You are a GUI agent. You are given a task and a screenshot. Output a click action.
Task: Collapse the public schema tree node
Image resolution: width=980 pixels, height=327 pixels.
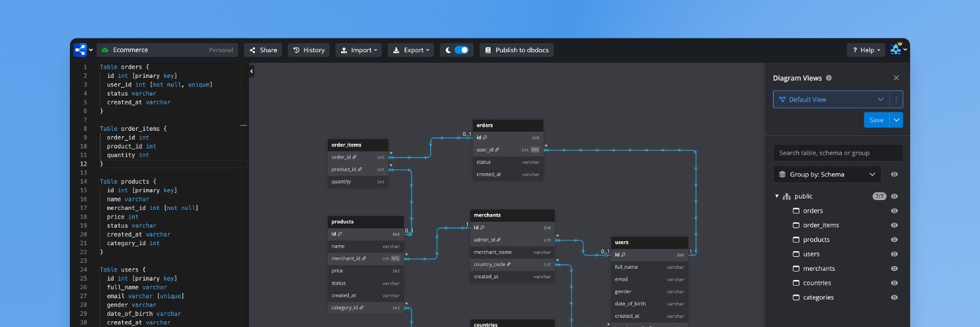[777, 196]
